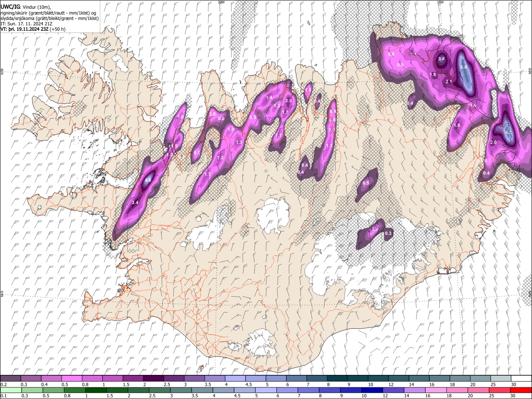Click the 2.1 precipitation value on the map
The height and width of the screenshot is (399, 532).
pos(449,82)
